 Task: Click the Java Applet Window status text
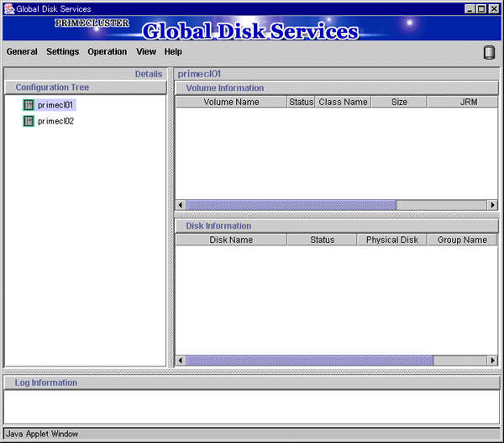pos(42,434)
